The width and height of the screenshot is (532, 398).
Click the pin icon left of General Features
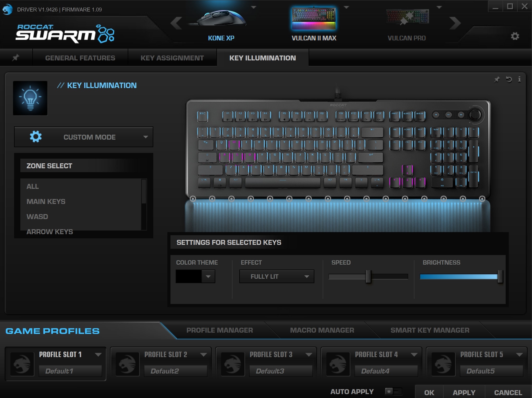click(16, 58)
